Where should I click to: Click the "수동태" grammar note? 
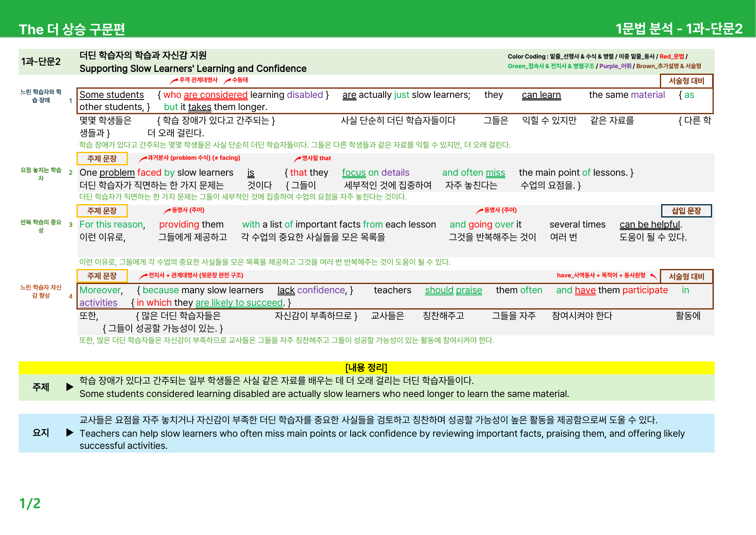click(240, 80)
